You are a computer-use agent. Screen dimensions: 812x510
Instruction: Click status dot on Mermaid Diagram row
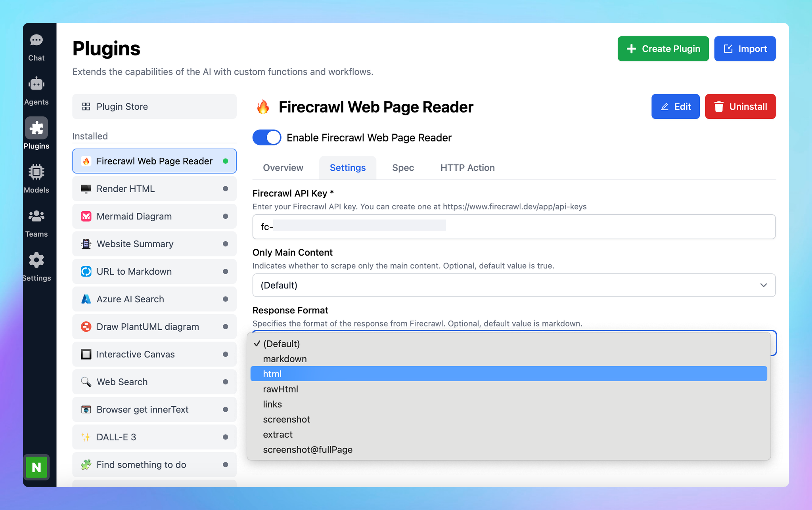click(226, 216)
